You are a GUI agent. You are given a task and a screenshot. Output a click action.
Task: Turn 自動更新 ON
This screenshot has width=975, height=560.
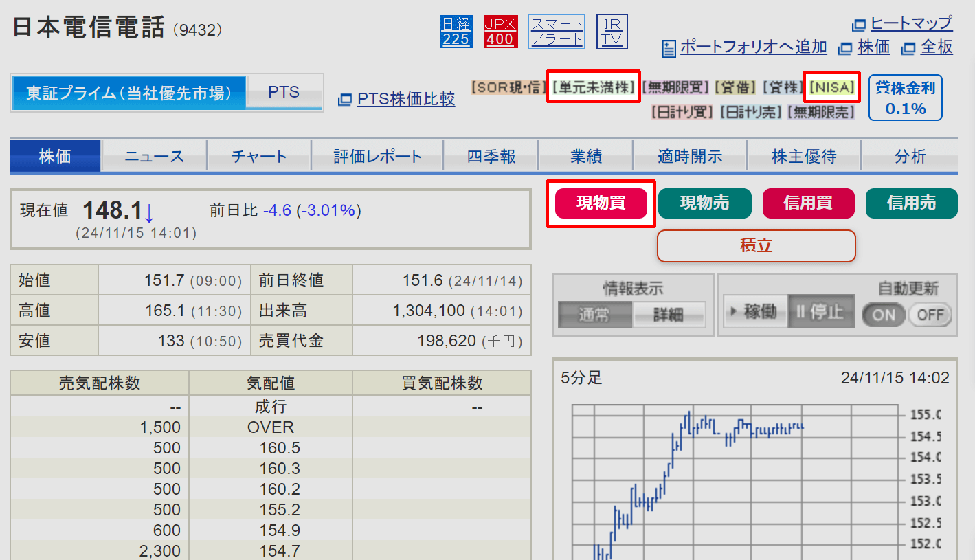point(884,315)
